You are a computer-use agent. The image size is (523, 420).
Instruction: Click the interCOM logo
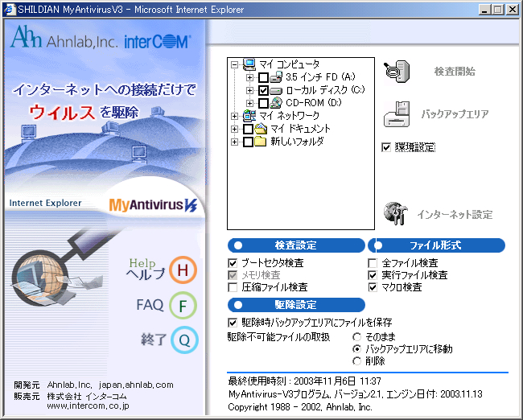coord(158,42)
